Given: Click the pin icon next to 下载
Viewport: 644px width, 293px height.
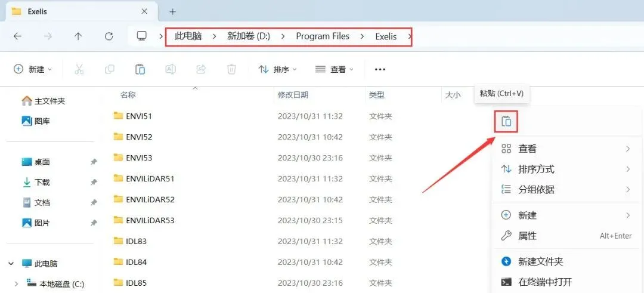Looking at the screenshot, I should 94,182.
